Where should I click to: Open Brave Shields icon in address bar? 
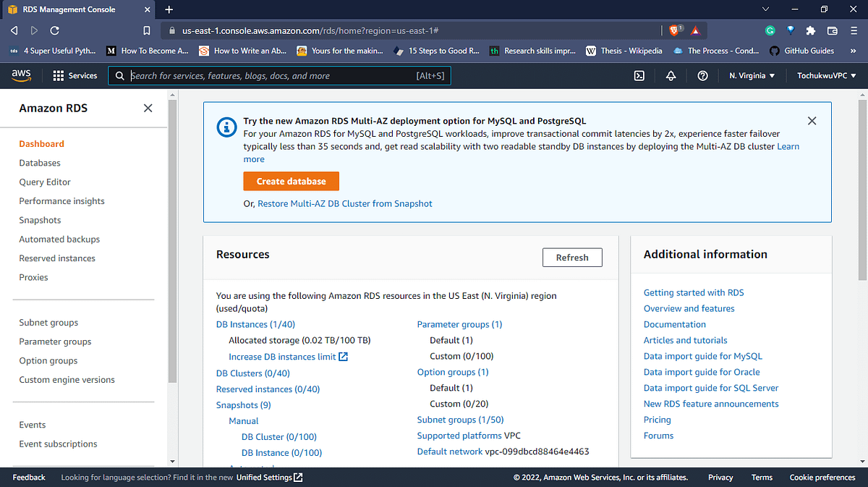673,30
